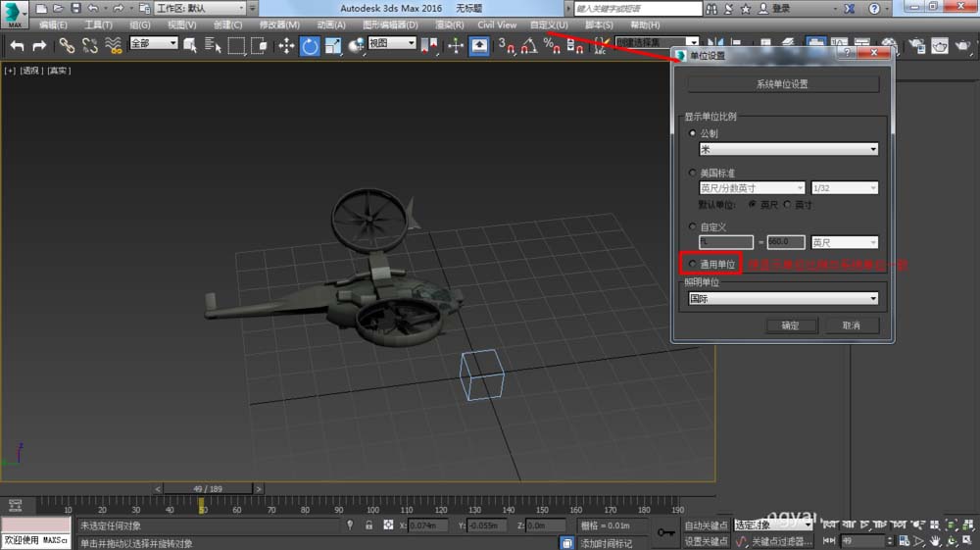Open the 全部 selection filter dropdown
This screenshot has height=550, width=980.
[x=154, y=44]
